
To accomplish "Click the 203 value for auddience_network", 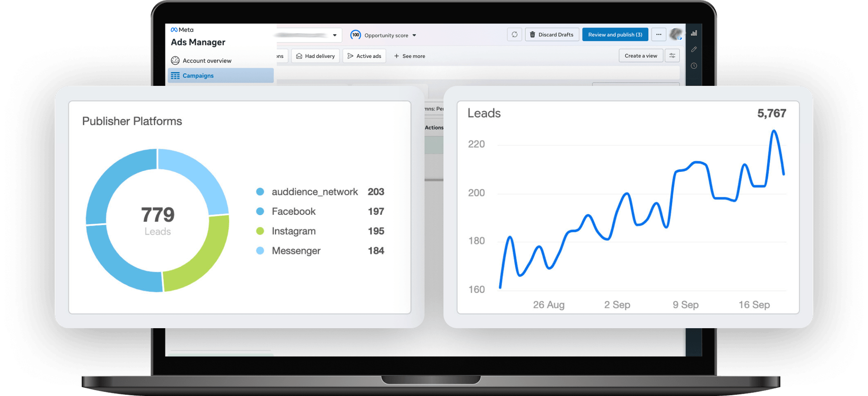I will [x=376, y=192].
